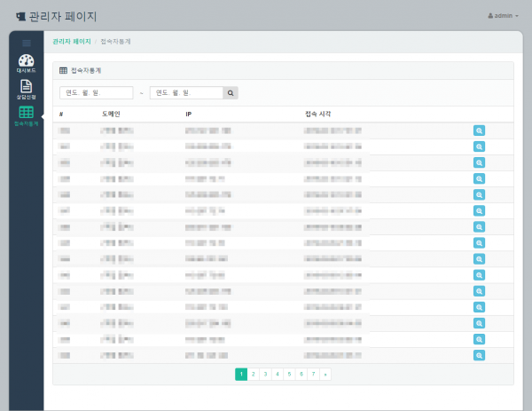Go to pagination page 5
The image size is (532, 411).
pos(289,375)
